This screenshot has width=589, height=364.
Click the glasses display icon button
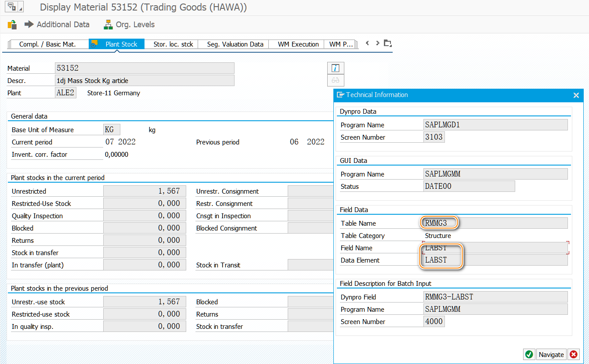click(336, 80)
